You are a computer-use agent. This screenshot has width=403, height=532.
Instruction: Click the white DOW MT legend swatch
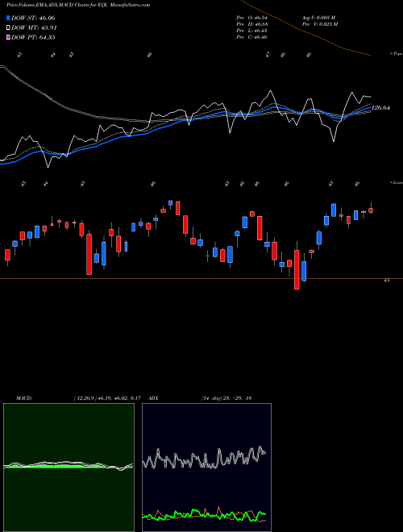click(x=9, y=27)
